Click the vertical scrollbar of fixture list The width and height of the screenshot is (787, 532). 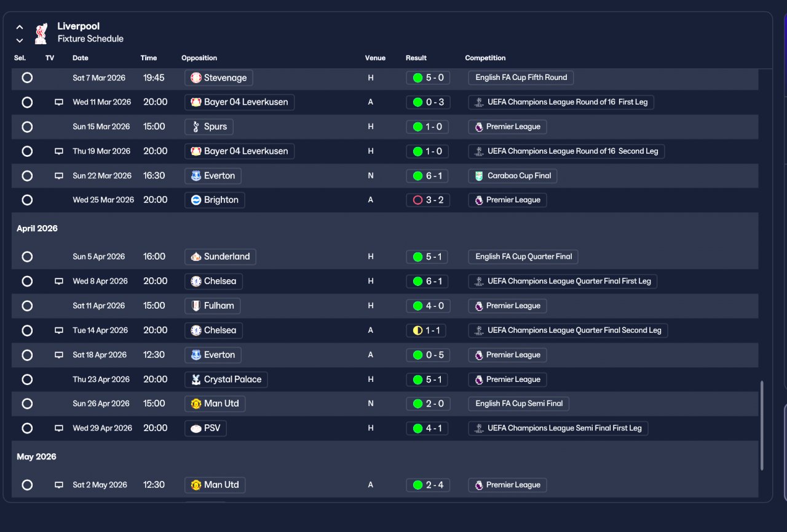(x=762, y=426)
